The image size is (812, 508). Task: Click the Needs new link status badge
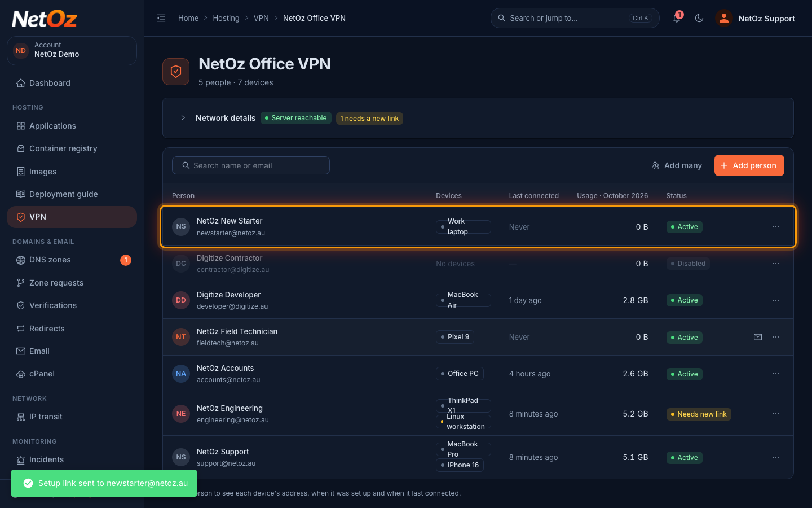[699, 414]
